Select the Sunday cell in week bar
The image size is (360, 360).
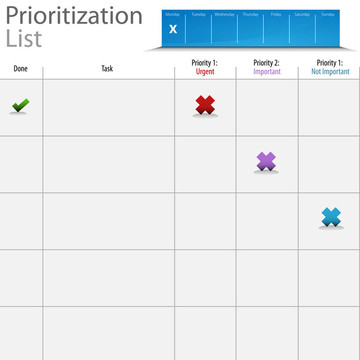(x=328, y=28)
